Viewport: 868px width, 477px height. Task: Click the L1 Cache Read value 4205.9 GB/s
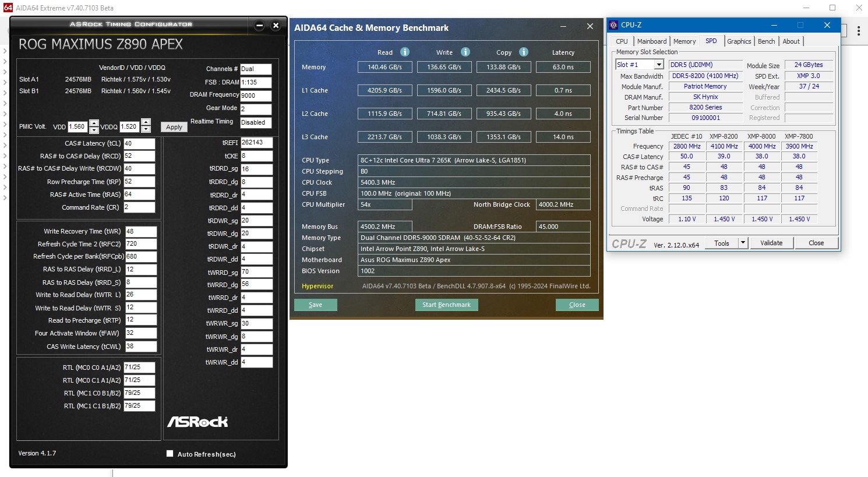pyautogui.click(x=385, y=90)
